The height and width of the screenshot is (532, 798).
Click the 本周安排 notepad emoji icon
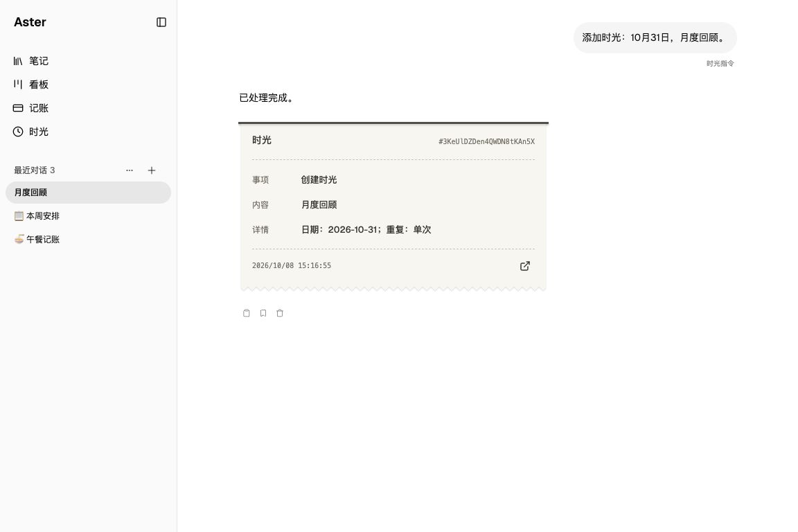coord(19,216)
